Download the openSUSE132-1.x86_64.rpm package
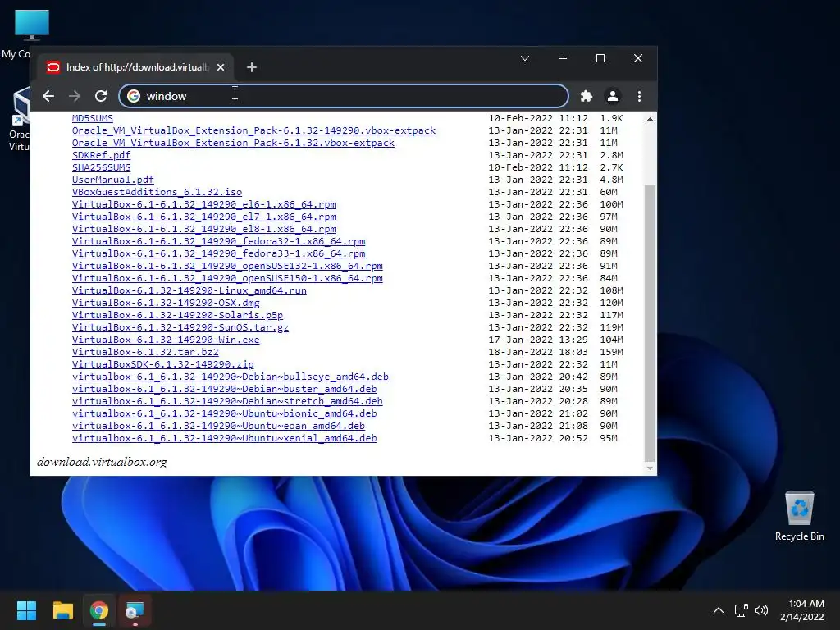Screen dimensions: 840x630 [227, 266]
